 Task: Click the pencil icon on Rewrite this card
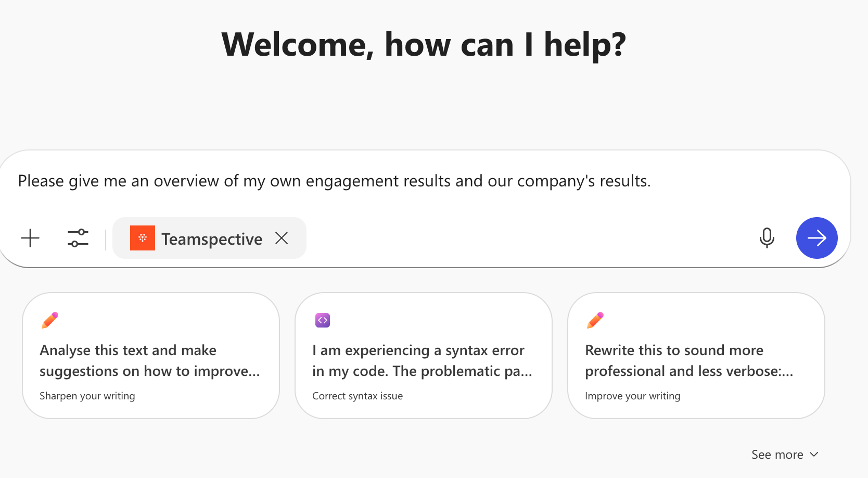tap(595, 320)
